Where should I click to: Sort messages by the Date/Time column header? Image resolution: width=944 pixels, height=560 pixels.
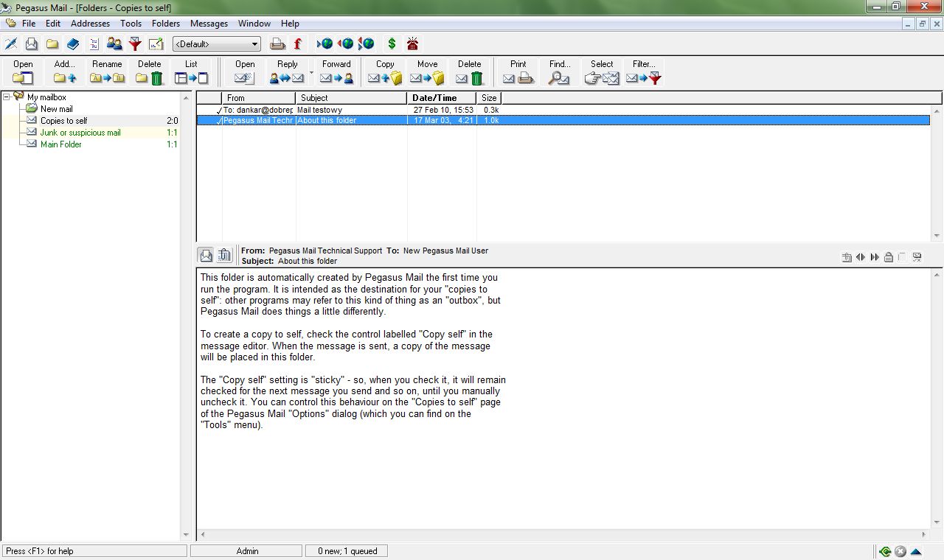click(442, 97)
